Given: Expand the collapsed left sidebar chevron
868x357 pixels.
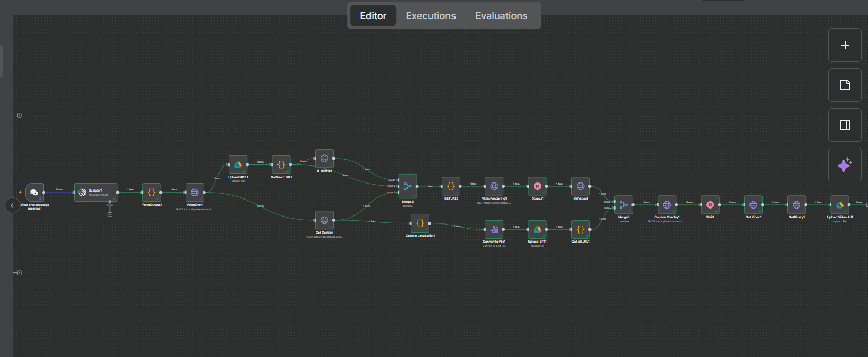Looking at the screenshot, I should [x=12, y=205].
